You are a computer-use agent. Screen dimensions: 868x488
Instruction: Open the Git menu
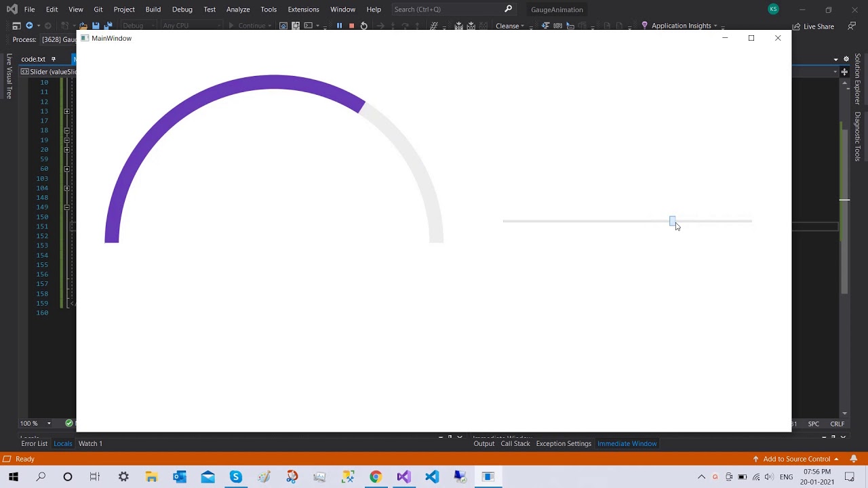98,9
